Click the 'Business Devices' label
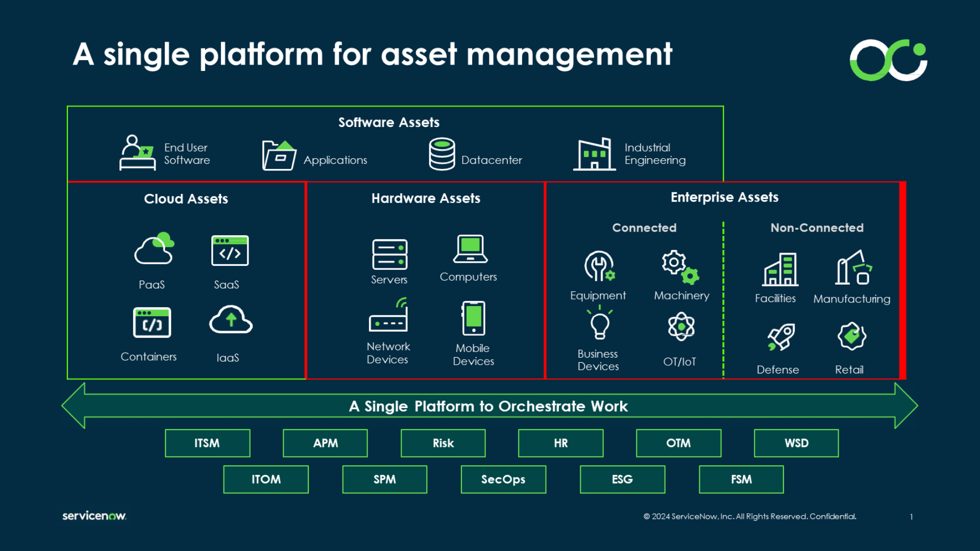This screenshot has width=980, height=551. click(x=598, y=360)
